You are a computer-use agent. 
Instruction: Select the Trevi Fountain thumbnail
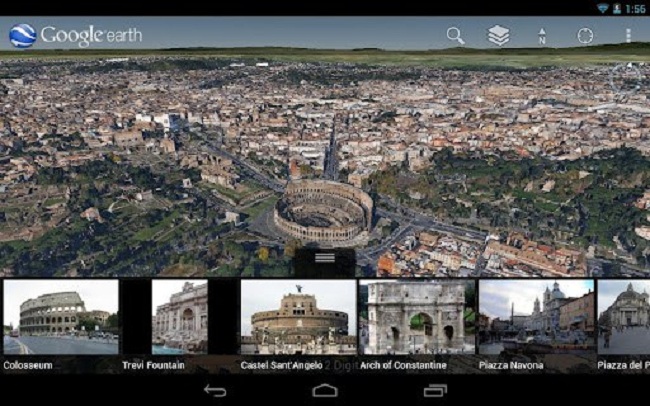tap(180, 317)
